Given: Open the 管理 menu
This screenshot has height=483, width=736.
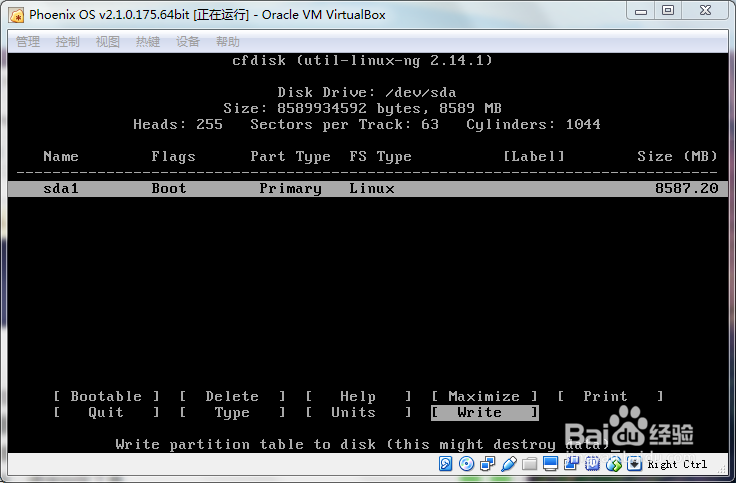Looking at the screenshot, I should 28,42.
